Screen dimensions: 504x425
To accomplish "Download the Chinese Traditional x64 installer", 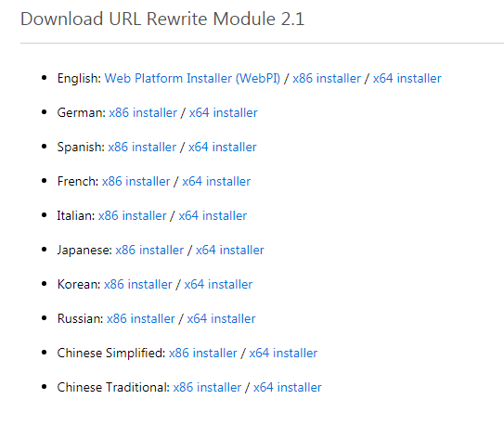I will pos(288,388).
